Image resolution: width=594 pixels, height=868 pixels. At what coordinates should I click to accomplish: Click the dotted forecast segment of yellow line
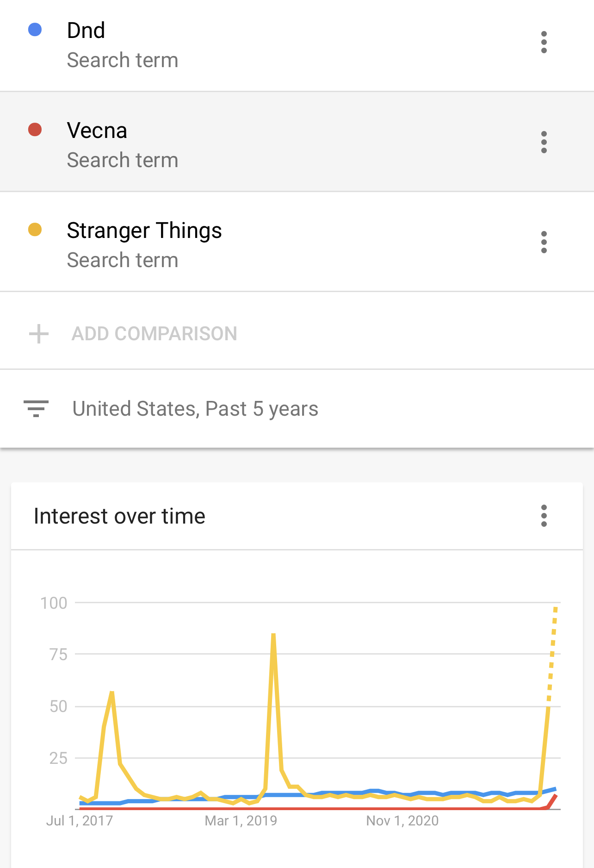coord(552,653)
